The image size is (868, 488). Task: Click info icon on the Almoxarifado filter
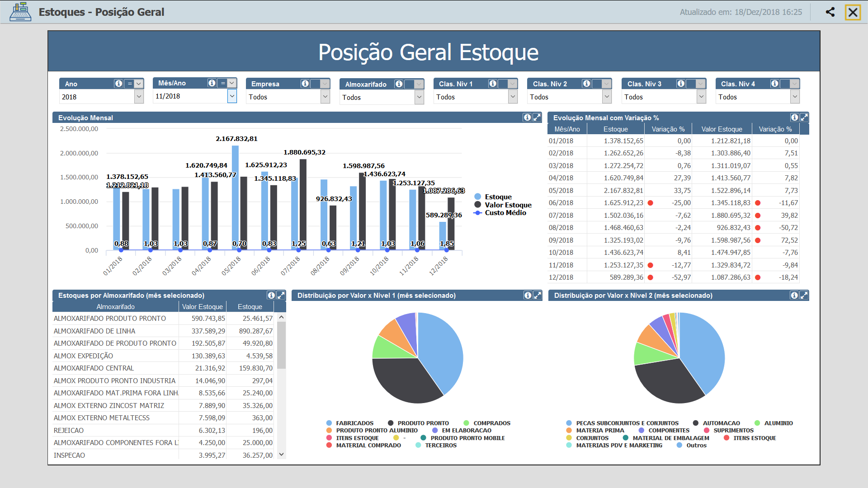399,84
